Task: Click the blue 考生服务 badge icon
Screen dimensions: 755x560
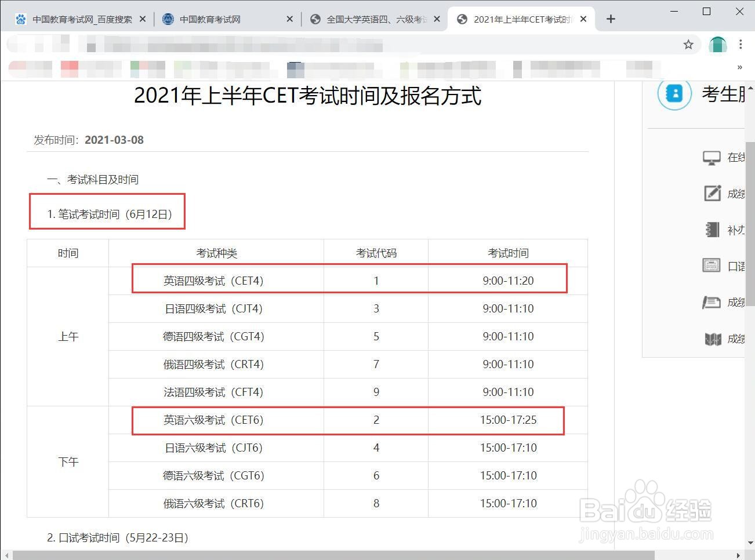Action: [674, 93]
